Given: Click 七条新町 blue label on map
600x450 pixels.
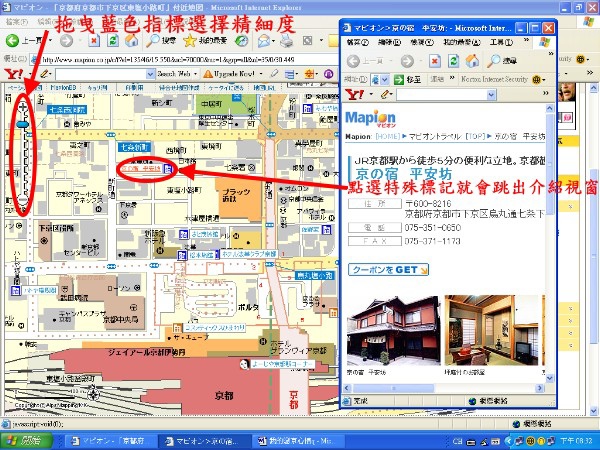Looking at the screenshot, I should point(134,147).
